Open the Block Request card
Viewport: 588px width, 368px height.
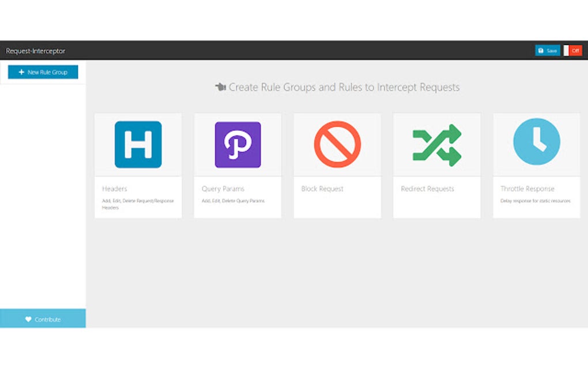click(x=337, y=166)
